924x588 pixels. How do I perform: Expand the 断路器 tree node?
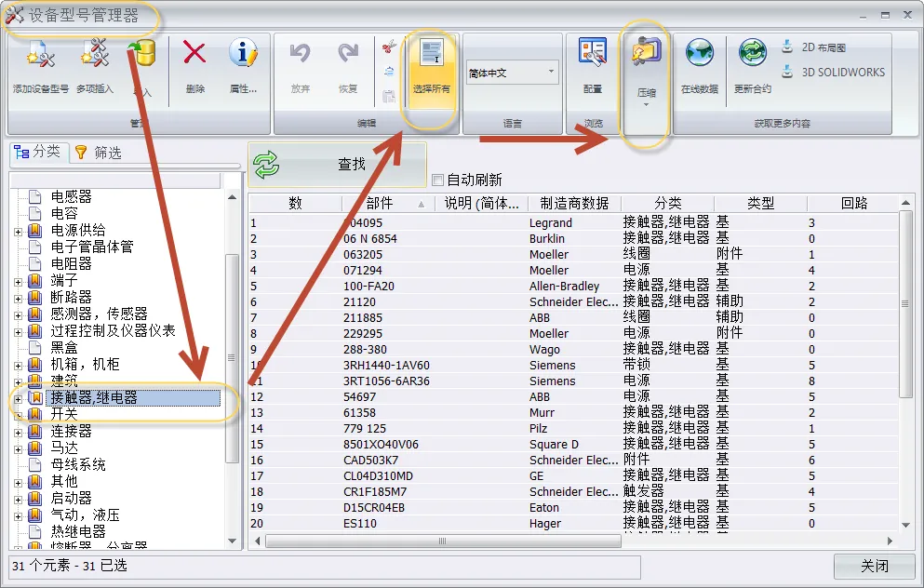[x=19, y=299]
